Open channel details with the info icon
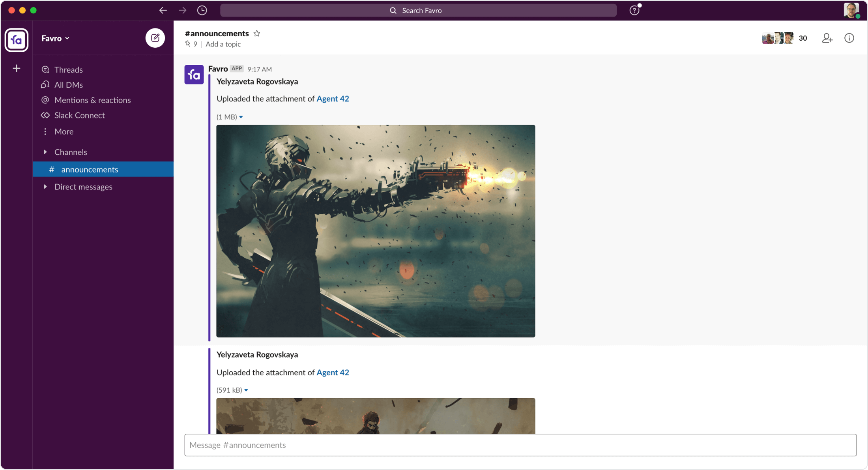Image resolution: width=868 pixels, height=470 pixels. point(849,38)
